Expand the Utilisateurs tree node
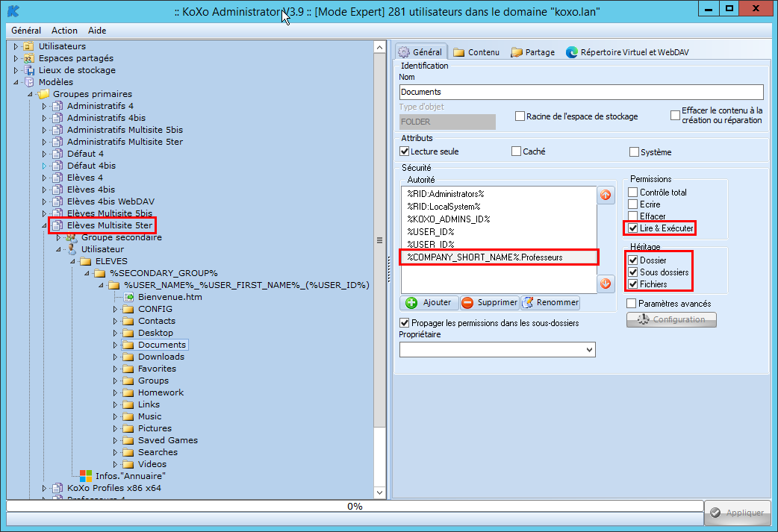The image size is (778, 532). 16,46
